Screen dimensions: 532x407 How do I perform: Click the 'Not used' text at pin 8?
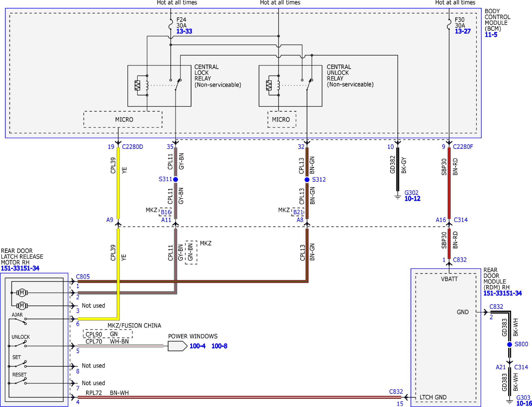point(93,366)
